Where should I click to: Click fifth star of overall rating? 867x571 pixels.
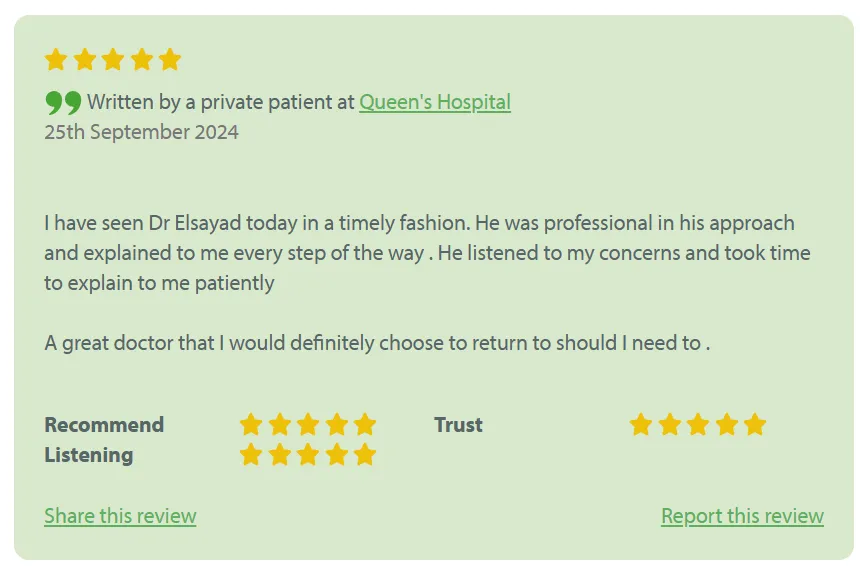[x=170, y=59]
